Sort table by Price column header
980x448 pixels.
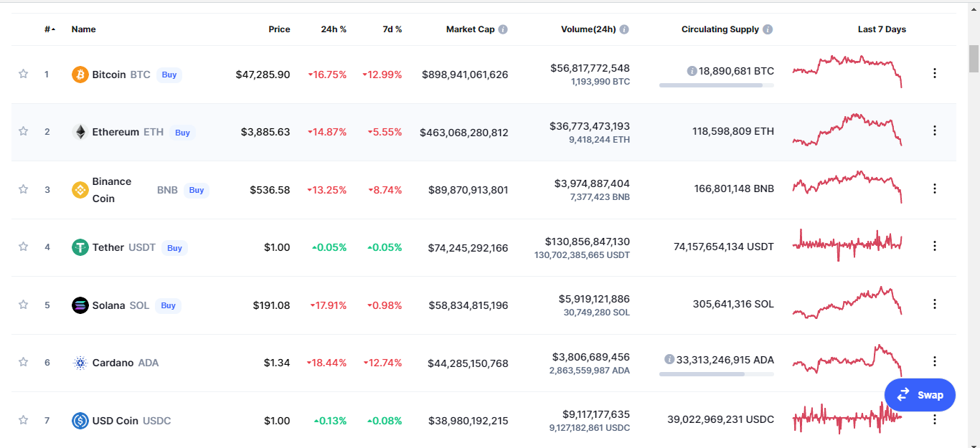point(279,29)
